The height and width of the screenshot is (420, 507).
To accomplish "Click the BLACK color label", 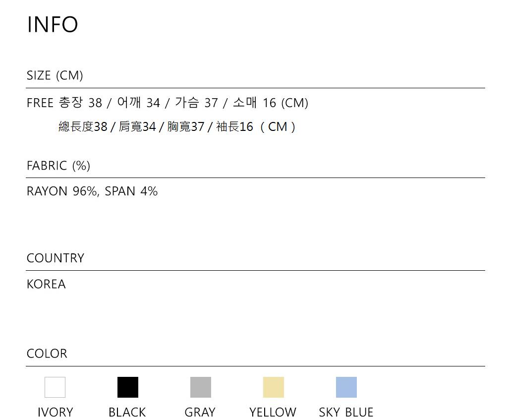I will (x=127, y=412).
